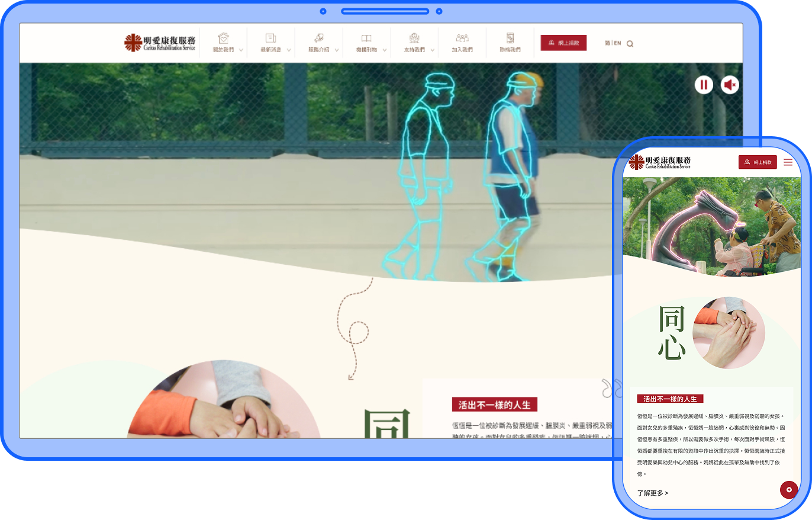Click the circular holding-hands photo on desktop
Viewport: 812px width, 520px height.
point(224,399)
